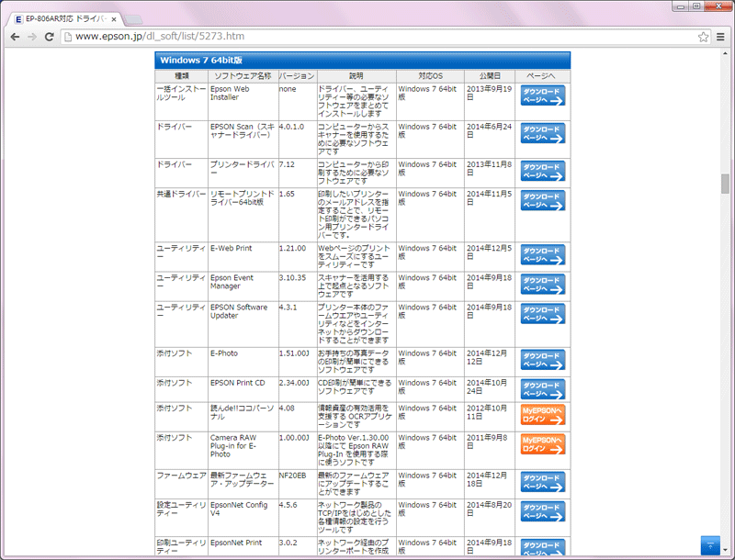The width and height of the screenshot is (735, 560).
Task: Click the 対応OS column header
Action: (x=430, y=76)
